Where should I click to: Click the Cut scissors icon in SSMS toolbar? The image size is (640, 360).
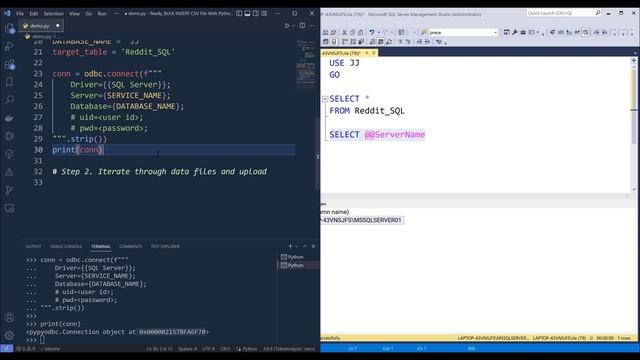[344, 32]
